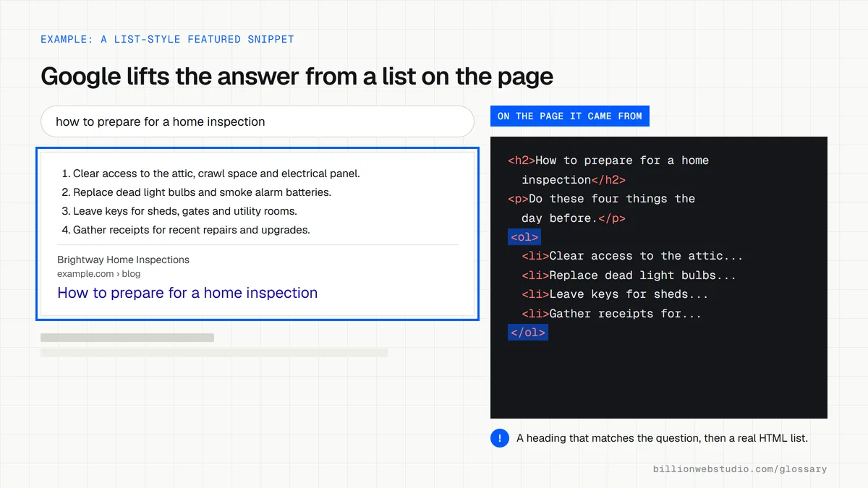This screenshot has height=488, width=868.
Task: Click the code line '<li>Gather receipts for...'
Action: tap(611, 314)
